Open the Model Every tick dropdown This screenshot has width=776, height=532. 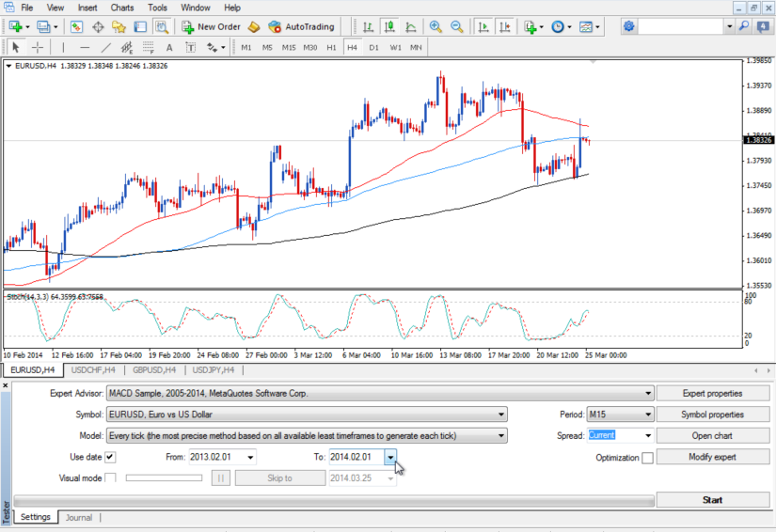click(501, 435)
